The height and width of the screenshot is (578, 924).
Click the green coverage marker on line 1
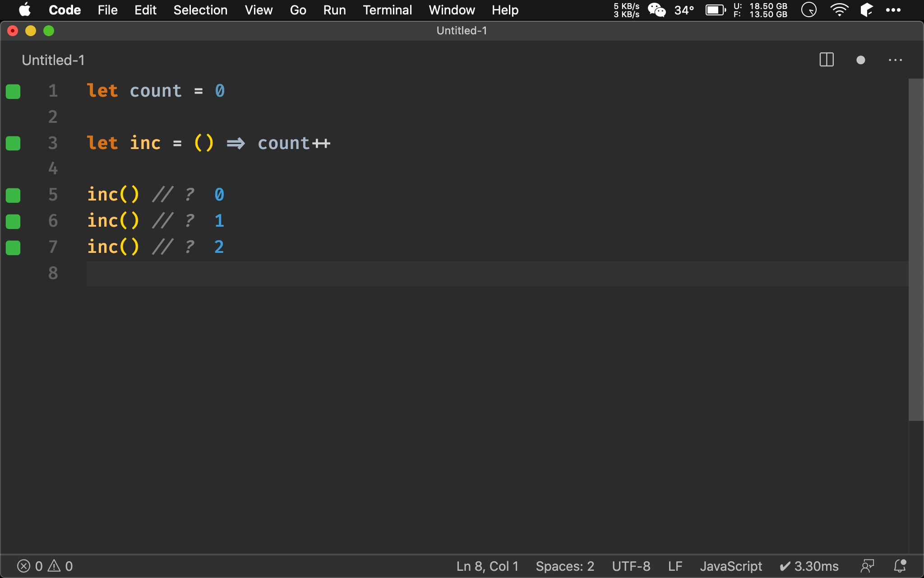[x=13, y=91]
